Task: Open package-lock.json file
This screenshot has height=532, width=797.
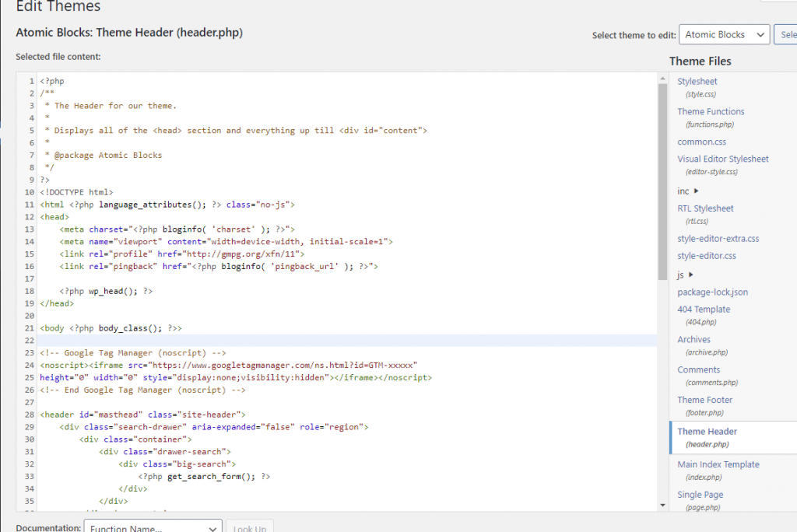Action: 712,292
